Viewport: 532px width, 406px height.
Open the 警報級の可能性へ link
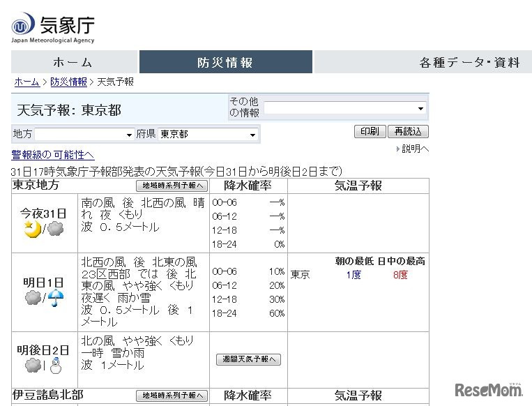click(53, 155)
